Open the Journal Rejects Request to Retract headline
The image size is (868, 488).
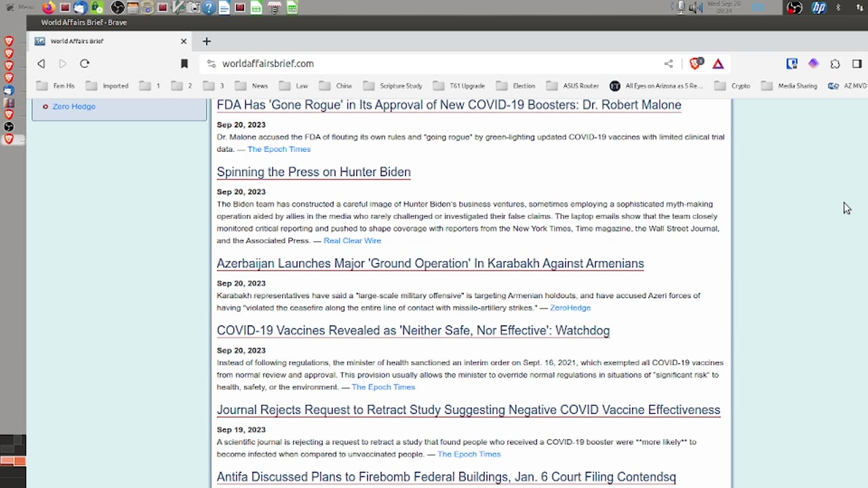(469, 410)
